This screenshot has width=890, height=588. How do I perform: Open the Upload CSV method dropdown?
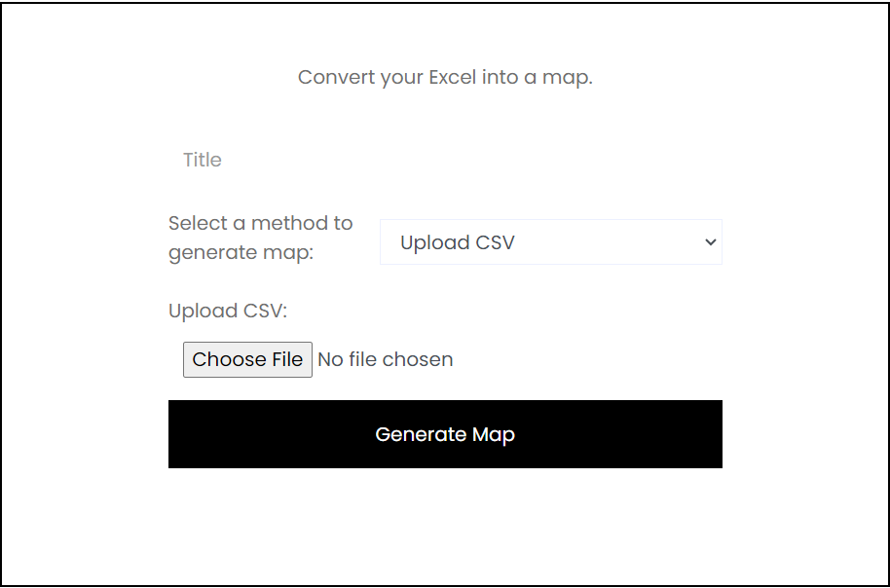(x=550, y=242)
